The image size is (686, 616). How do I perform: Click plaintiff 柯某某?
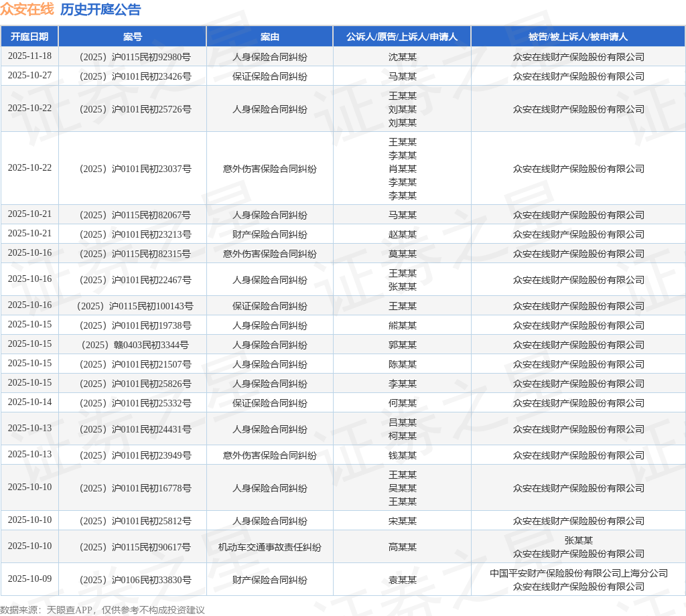403,435
